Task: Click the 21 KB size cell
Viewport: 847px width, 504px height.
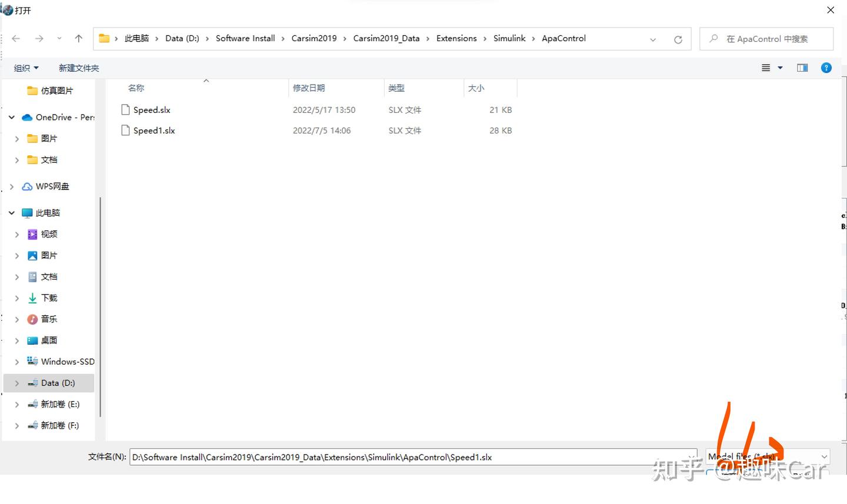Action: click(501, 110)
